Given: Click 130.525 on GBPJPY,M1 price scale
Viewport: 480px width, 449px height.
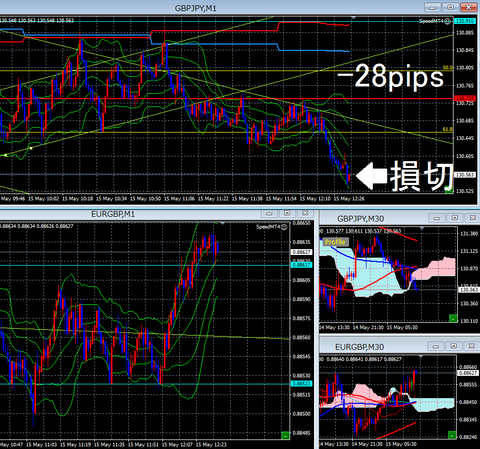Looking at the screenshot, I should (465, 191).
